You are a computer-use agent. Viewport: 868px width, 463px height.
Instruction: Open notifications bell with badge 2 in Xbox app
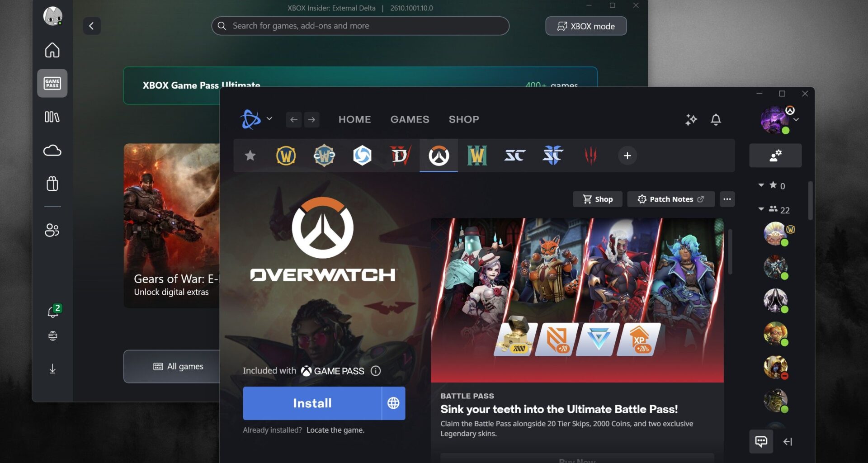click(53, 311)
